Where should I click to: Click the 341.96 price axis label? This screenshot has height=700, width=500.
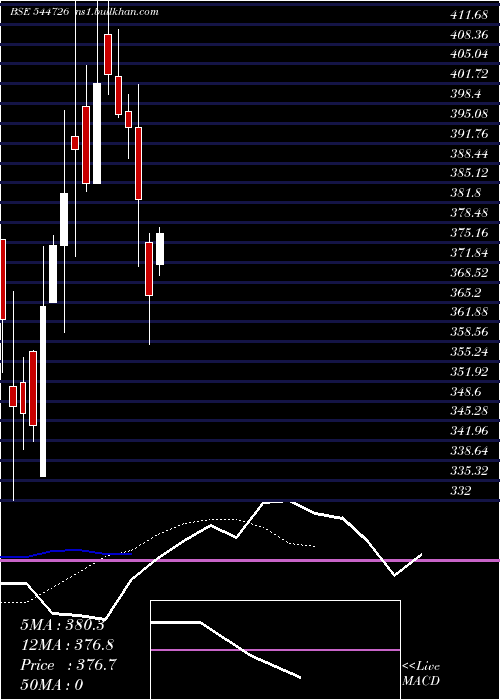coord(469,431)
